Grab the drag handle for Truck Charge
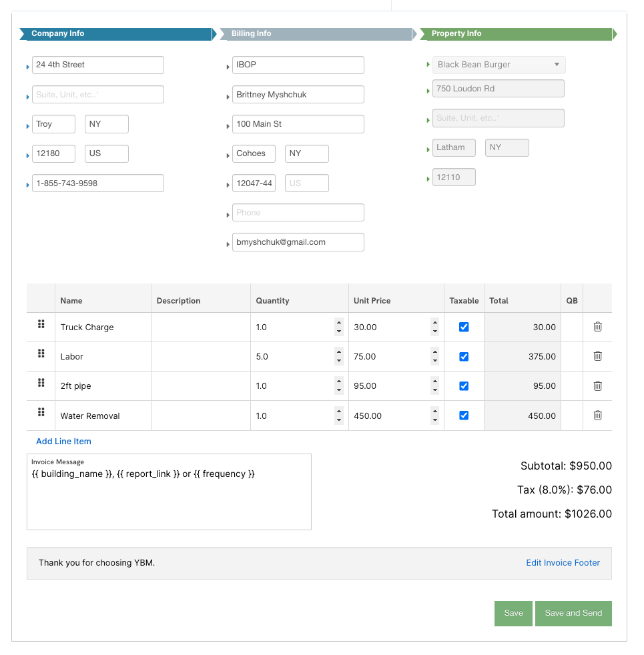Image resolution: width=644 pixels, height=655 pixels. [41, 324]
